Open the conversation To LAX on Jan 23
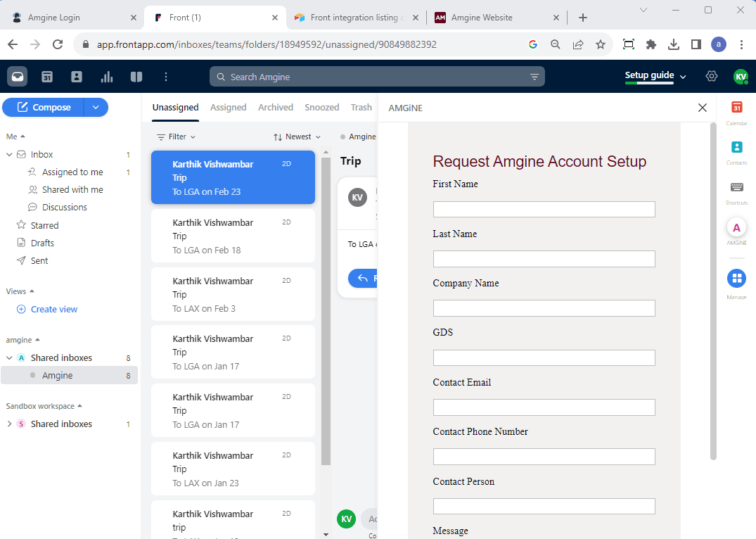This screenshot has width=756, height=539. tap(233, 469)
